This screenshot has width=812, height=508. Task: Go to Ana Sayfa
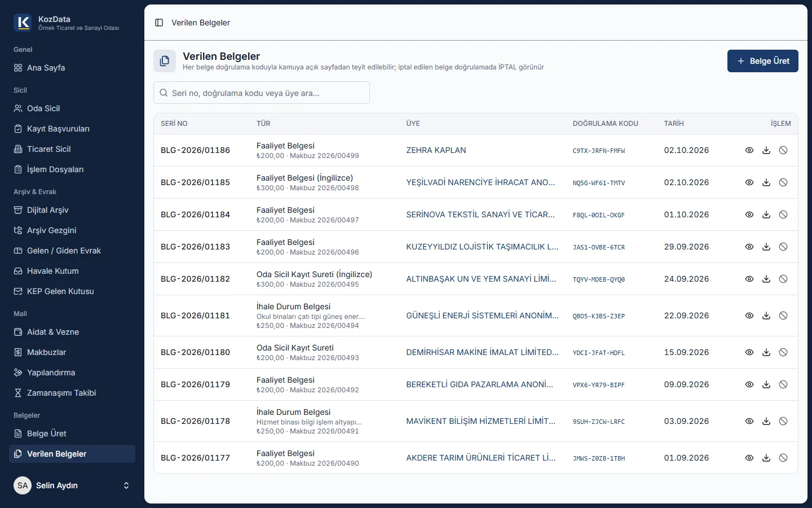point(72,68)
